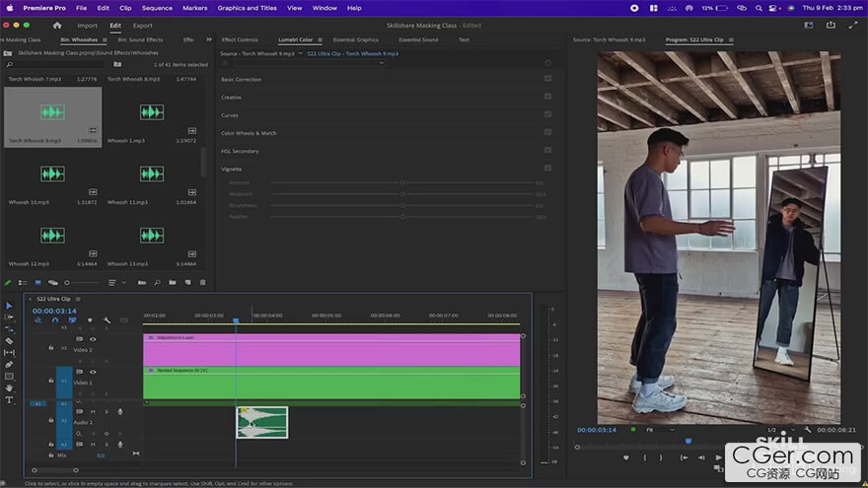Uncheck the Basic Correction checkbox
Screen dimensions: 868x488
(x=547, y=79)
